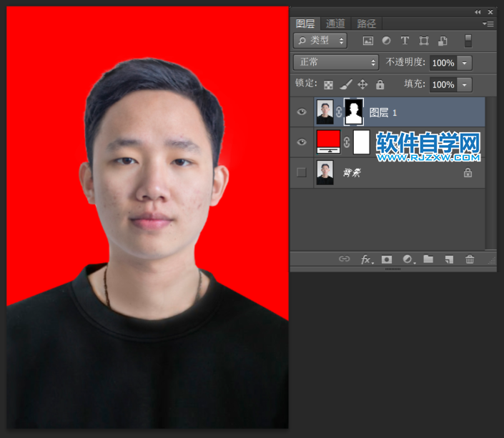
Task: Click the background layer lock icon
Action: coord(468,173)
